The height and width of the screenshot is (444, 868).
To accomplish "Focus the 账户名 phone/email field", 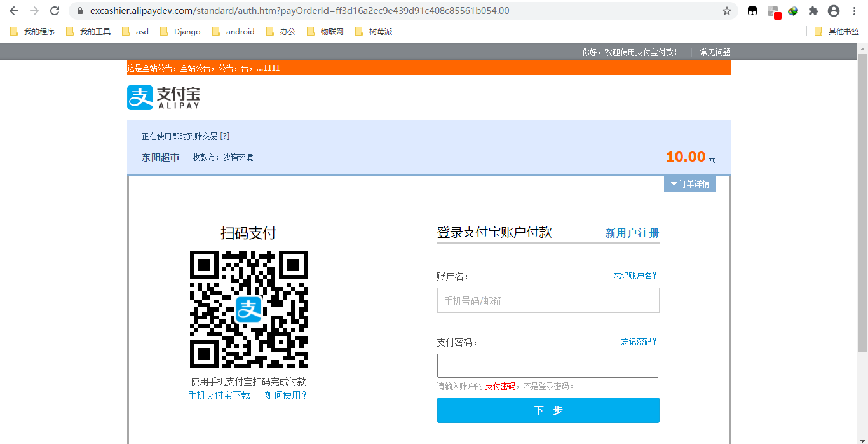I will point(548,300).
